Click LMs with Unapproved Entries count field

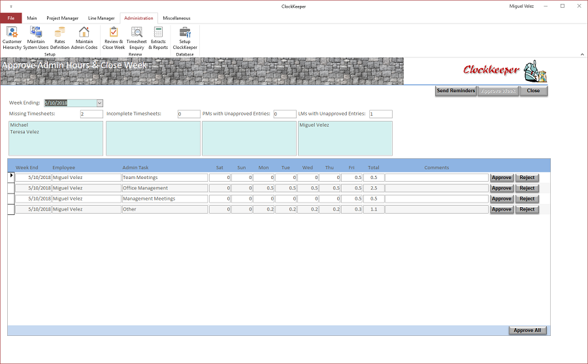pos(381,114)
